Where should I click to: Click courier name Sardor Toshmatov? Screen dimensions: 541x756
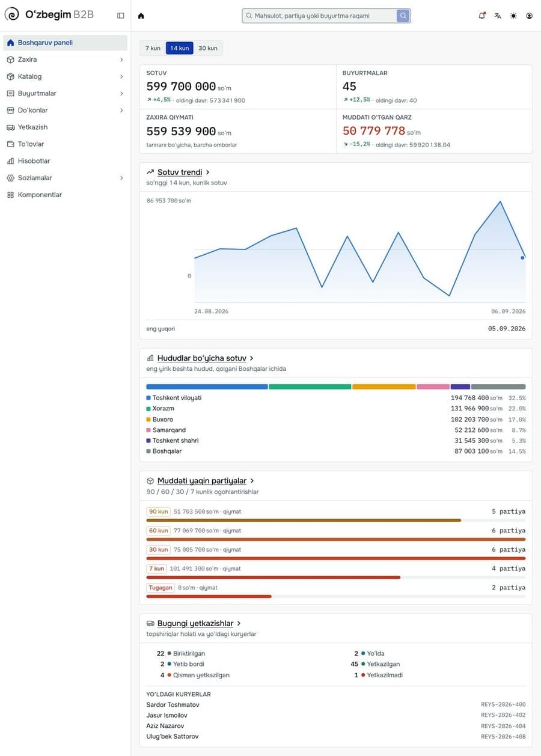[x=173, y=705]
